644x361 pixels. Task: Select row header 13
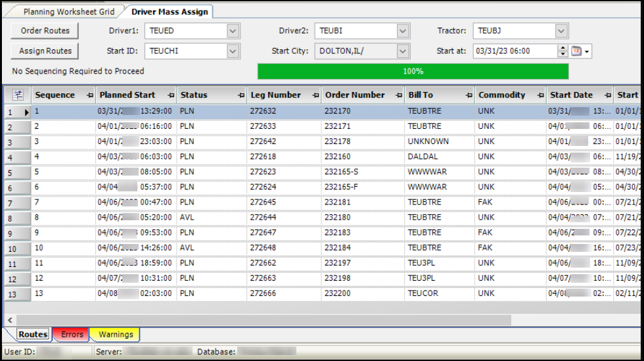[x=17, y=295]
